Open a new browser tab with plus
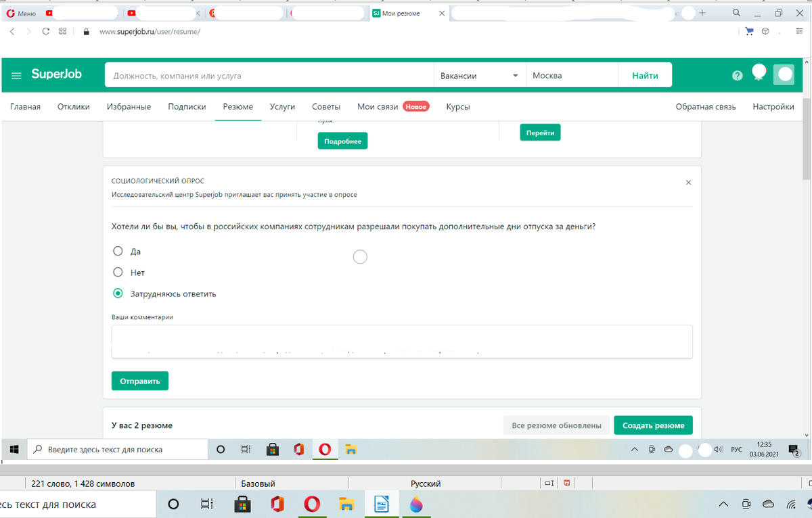Image resolution: width=812 pixels, height=518 pixels. point(702,13)
